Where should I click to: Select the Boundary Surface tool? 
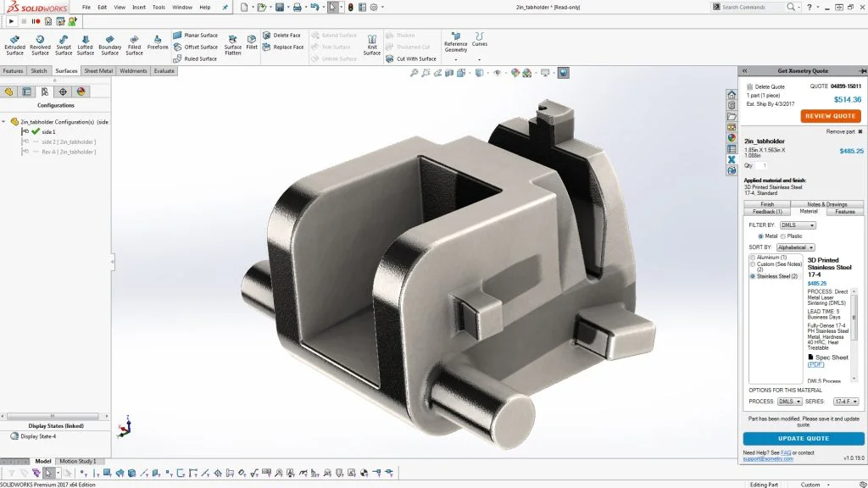[x=109, y=44]
